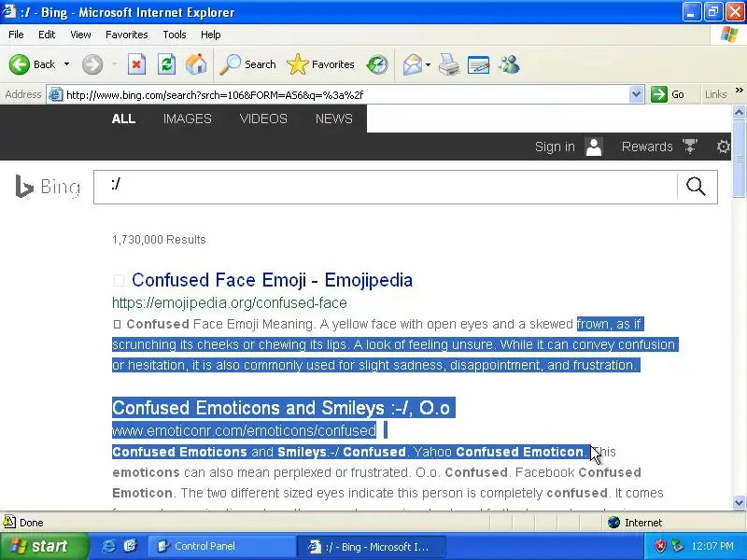Image resolution: width=747 pixels, height=560 pixels.
Task: Open the View menu
Action: coord(80,35)
